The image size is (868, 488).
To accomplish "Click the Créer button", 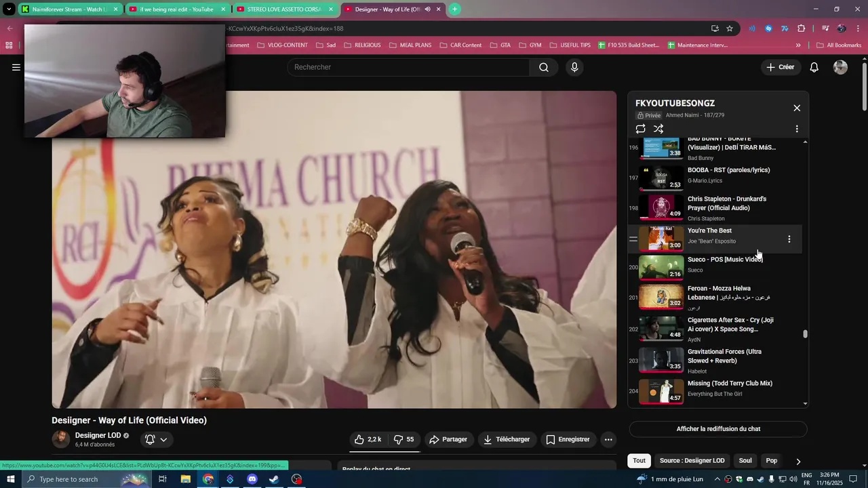I will click(x=781, y=67).
